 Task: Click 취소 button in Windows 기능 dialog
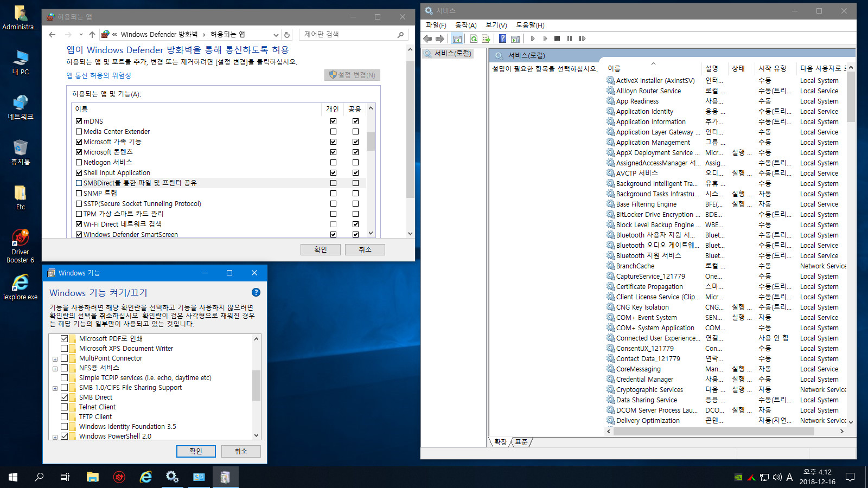[241, 451]
